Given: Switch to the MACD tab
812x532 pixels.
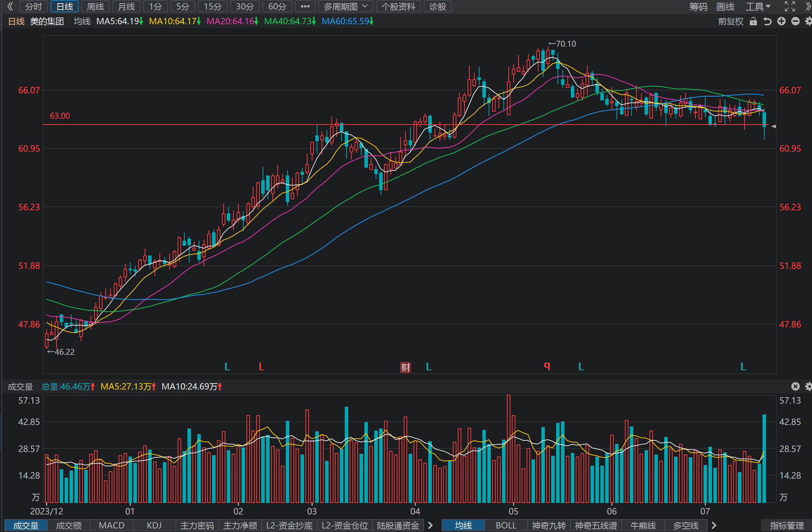Looking at the screenshot, I should coord(112,525).
